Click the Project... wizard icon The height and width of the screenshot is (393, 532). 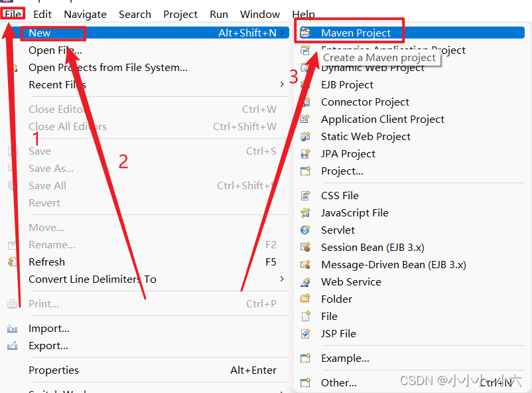(305, 171)
